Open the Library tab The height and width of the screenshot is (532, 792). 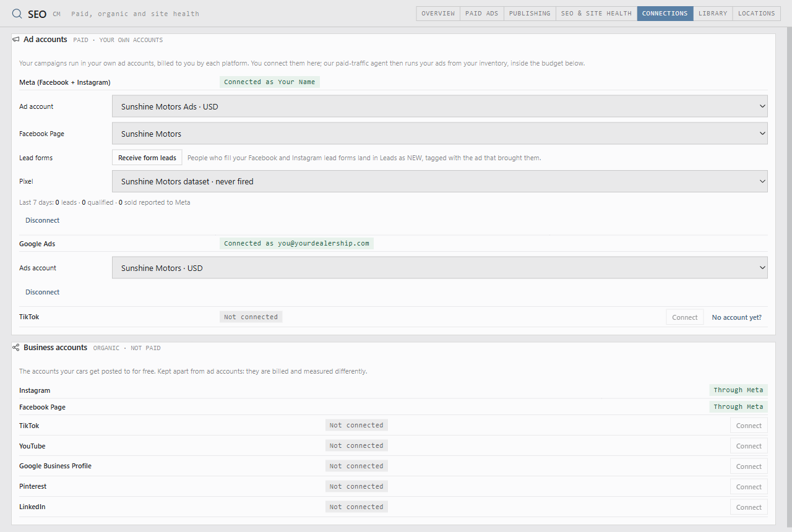(713, 14)
